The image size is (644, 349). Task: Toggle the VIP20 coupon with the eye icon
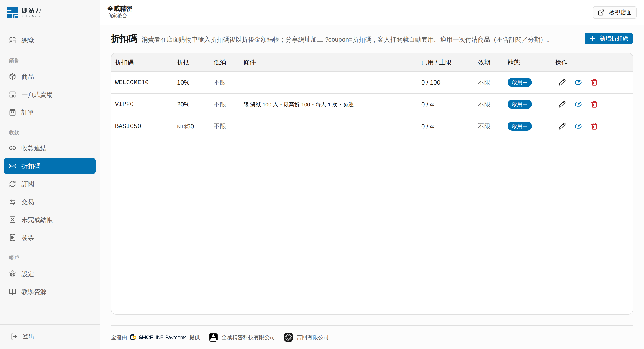[x=578, y=104]
